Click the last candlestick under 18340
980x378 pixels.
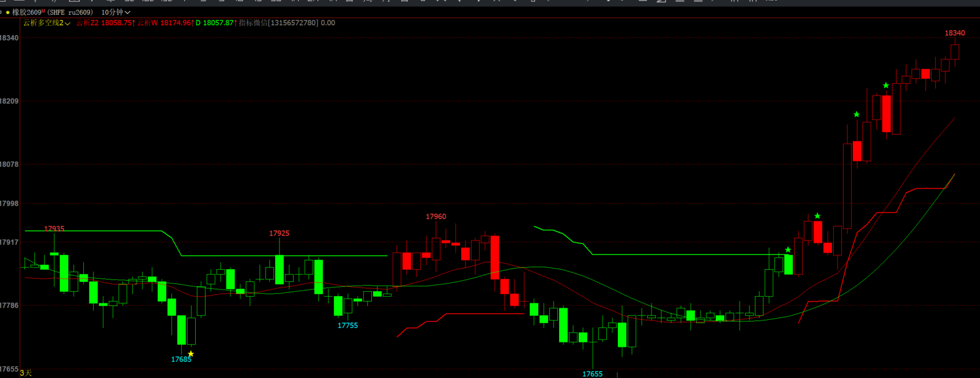[x=955, y=51]
